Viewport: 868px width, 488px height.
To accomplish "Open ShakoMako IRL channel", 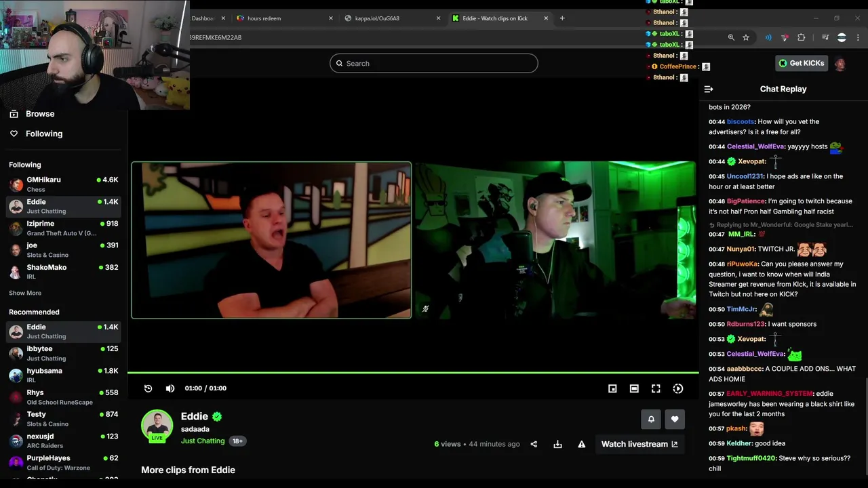I will click(64, 272).
